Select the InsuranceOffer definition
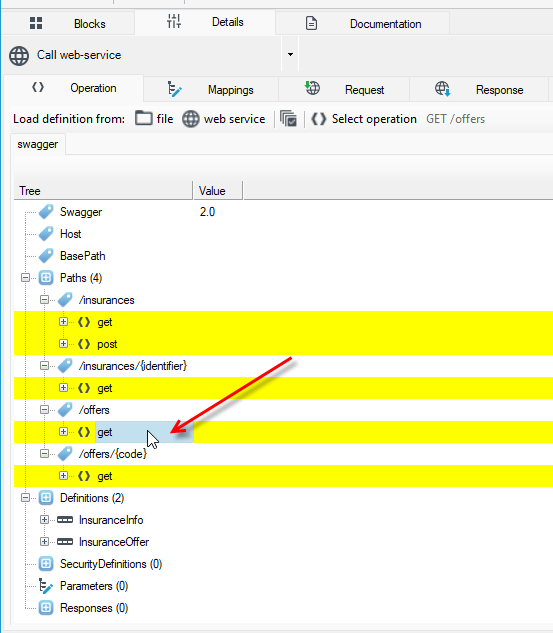553x633 pixels. (114, 542)
